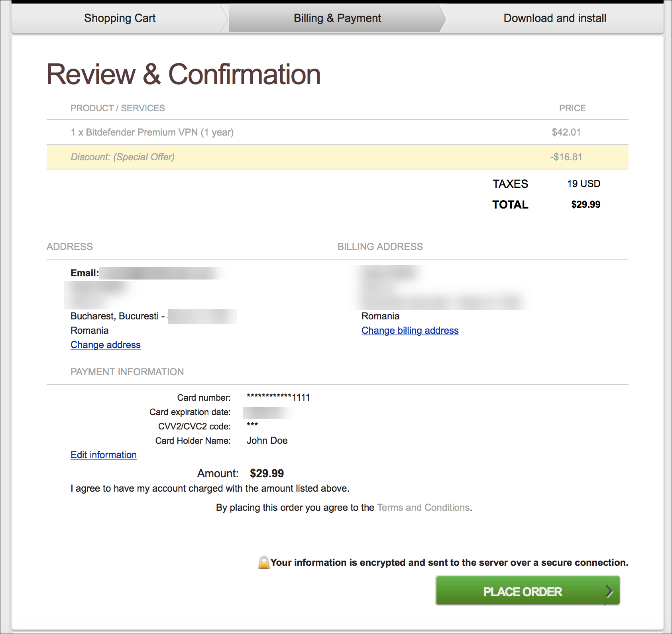The height and width of the screenshot is (634, 672).
Task: Click the masked card number ending in 1111
Action: (278, 397)
